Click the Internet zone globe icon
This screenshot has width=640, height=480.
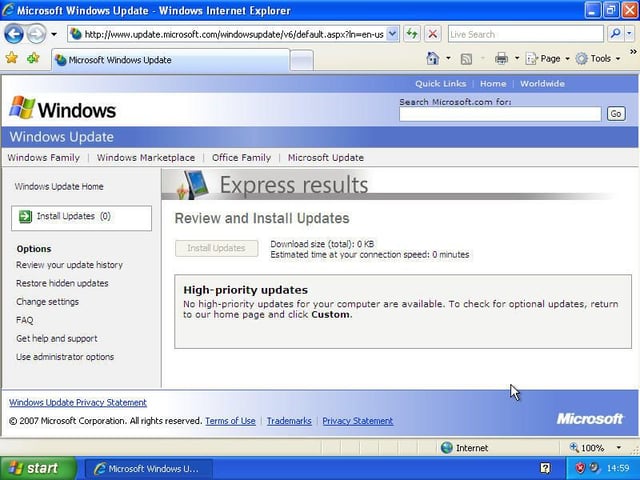(x=447, y=448)
